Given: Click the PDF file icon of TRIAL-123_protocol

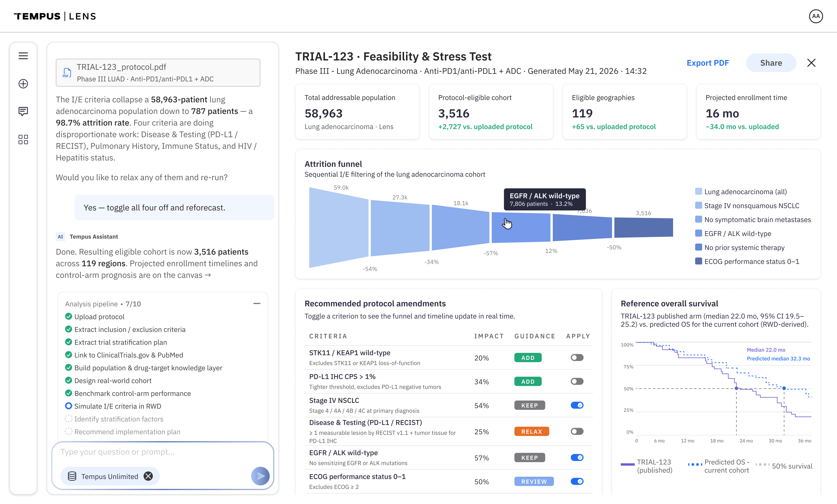Looking at the screenshot, I should click(67, 73).
